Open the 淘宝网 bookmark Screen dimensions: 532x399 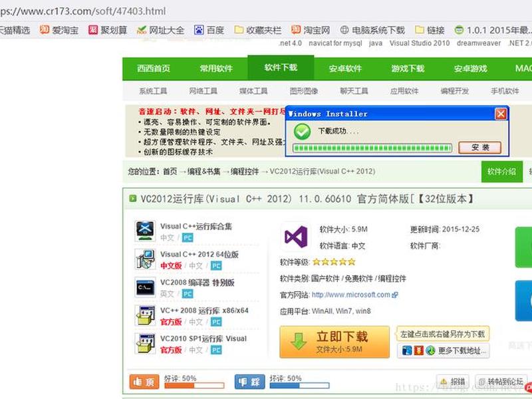coord(311,30)
